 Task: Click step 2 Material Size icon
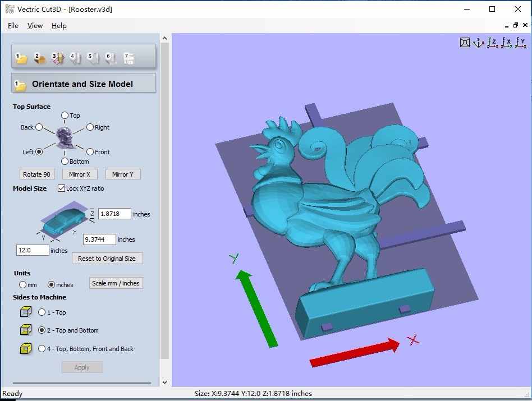click(39, 58)
